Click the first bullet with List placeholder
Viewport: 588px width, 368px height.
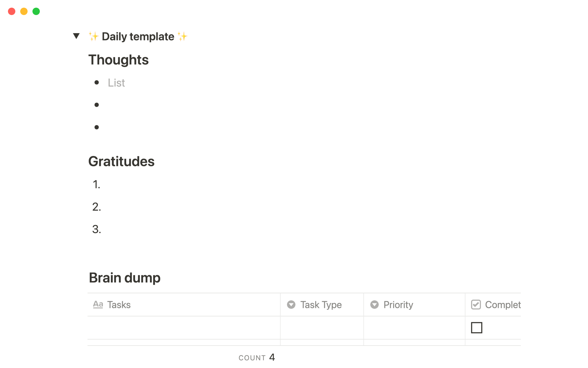116,83
